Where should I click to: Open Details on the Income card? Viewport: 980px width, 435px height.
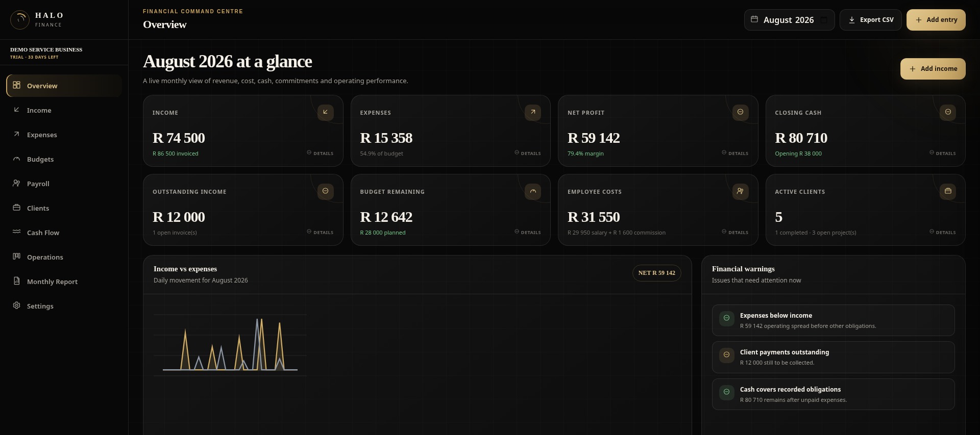point(320,153)
